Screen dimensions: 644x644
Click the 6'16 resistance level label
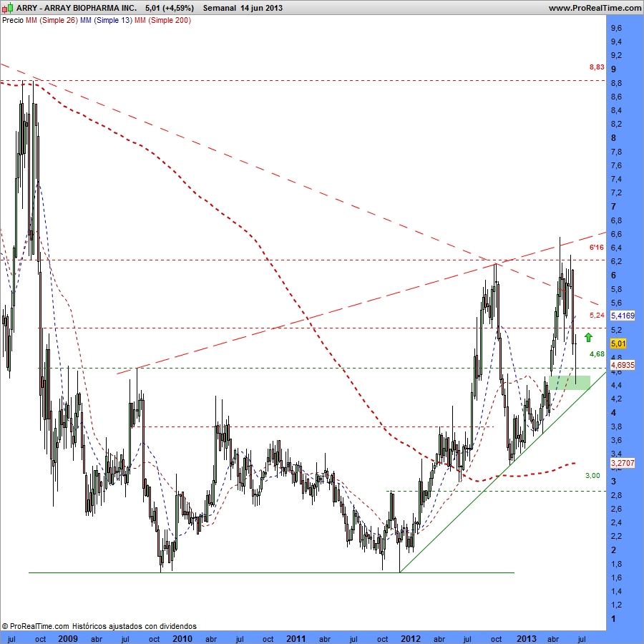(597, 248)
